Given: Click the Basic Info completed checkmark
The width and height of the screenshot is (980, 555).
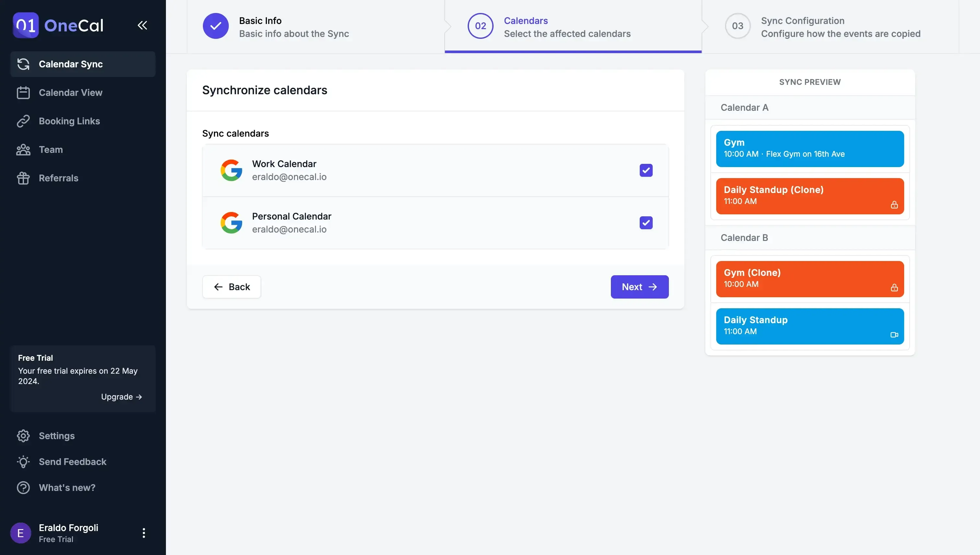Looking at the screenshot, I should pos(216,26).
